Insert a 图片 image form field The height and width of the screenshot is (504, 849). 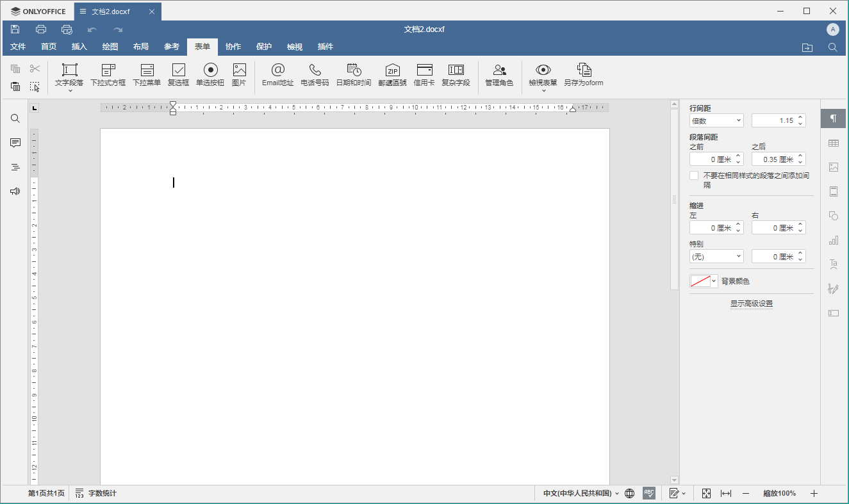(x=239, y=75)
